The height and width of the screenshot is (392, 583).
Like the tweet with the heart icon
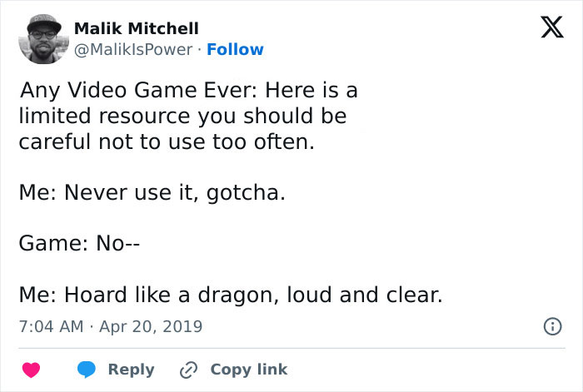coord(30,369)
